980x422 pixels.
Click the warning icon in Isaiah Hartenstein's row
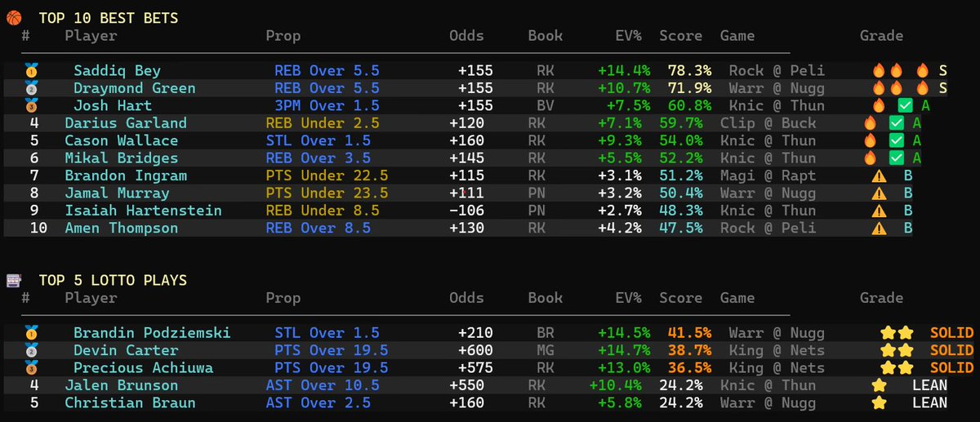879,211
